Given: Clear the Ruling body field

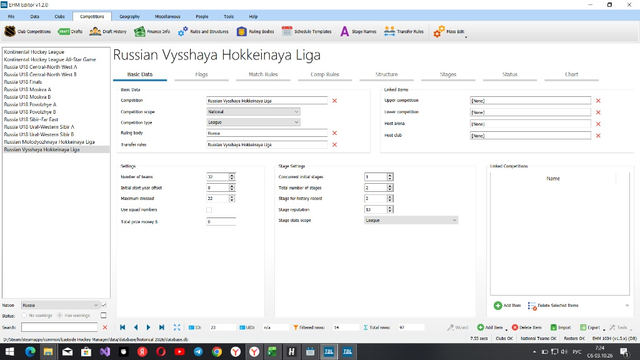Looking at the screenshot, I should point(335,133).
